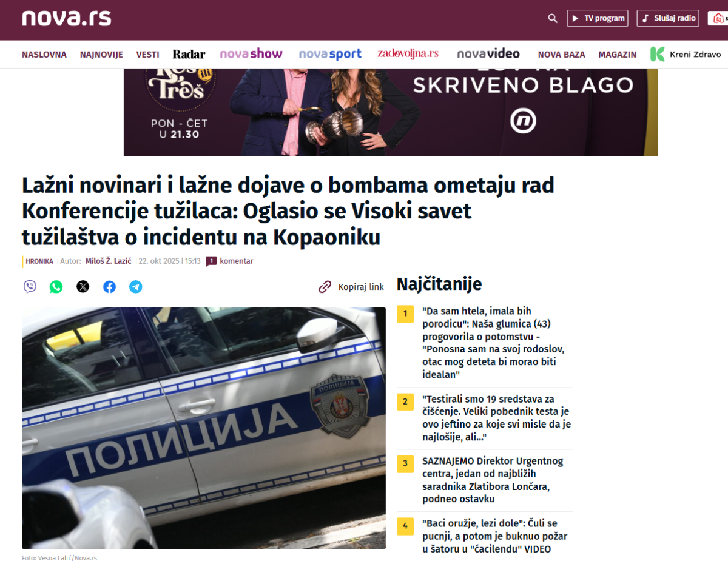Viewport: 728px width, 561px height.
Task: Click Slušaj radio button
Action: [668, 18]
